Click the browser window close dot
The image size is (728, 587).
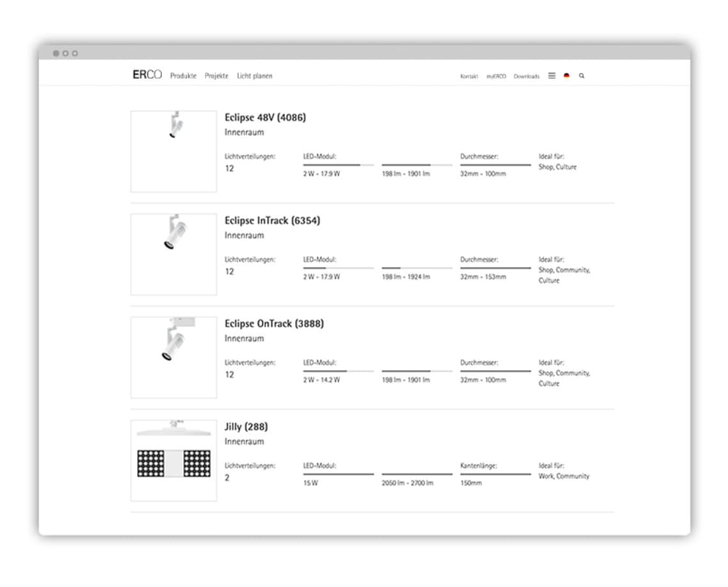point(56,53)
